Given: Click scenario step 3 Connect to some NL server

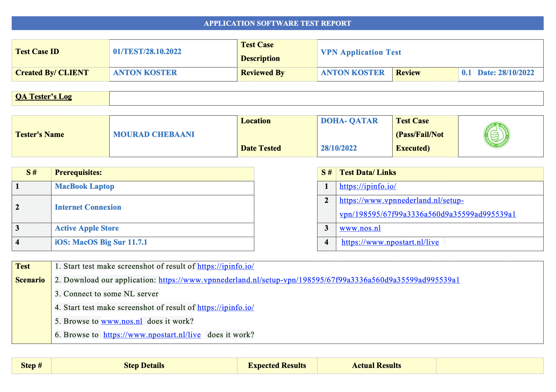Looking at the screenshot, I should 107,294.
